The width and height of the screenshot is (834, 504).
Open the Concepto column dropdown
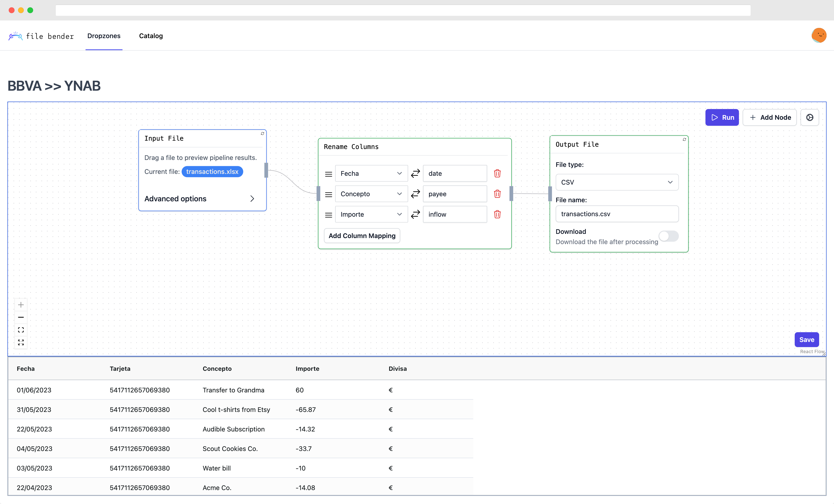point(371,194)
